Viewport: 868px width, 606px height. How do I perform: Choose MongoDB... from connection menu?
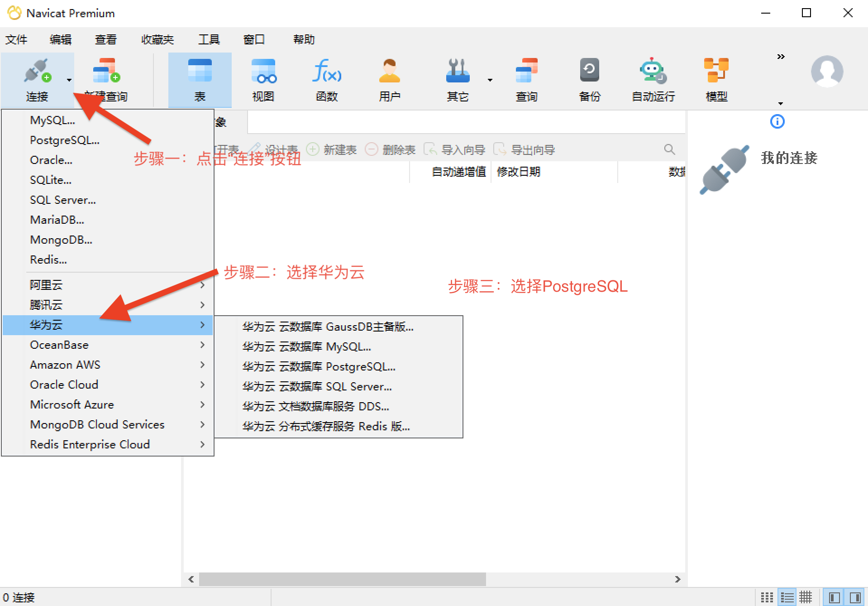(x=108, y=240)
